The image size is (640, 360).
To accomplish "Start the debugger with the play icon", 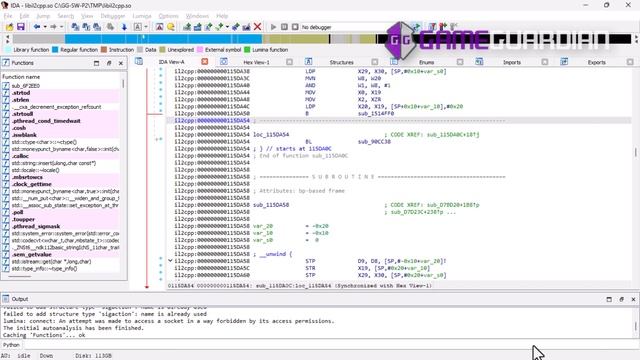I will [x=273, y=27].
